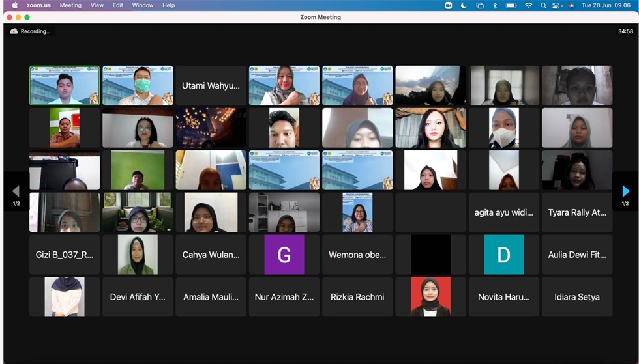Open the window mirroring icon in menu bar
Screen dimensions: 639x364
pos(480,5)
